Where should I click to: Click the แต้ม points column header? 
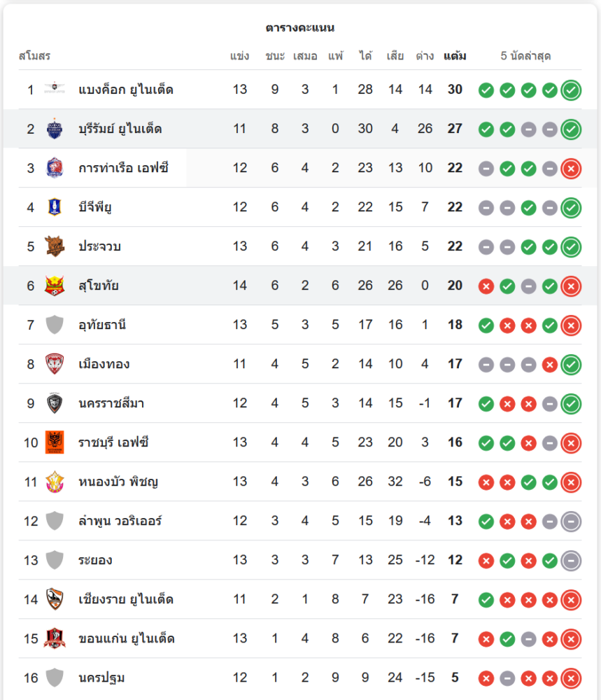pos(455,56)
